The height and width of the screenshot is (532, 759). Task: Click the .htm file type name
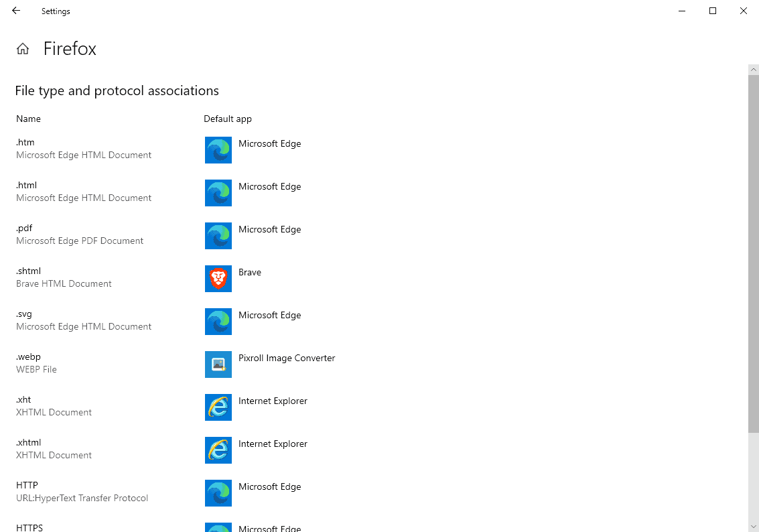click(x=25, y=142)
